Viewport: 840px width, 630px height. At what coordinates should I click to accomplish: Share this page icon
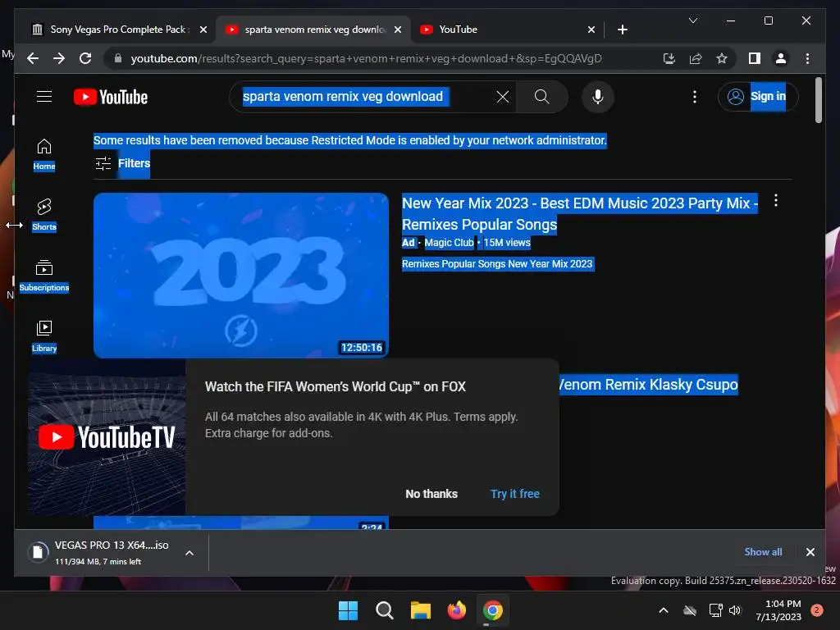point(696,58)
